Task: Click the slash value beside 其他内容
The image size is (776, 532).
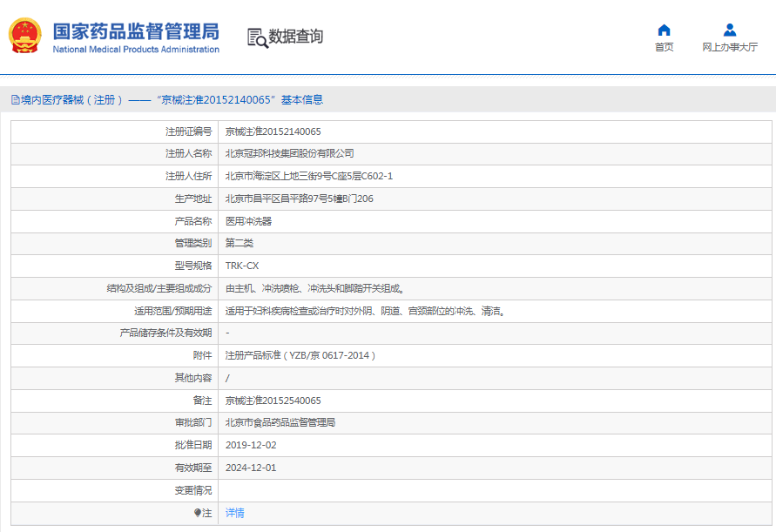Action: click(x=227, y=378)
